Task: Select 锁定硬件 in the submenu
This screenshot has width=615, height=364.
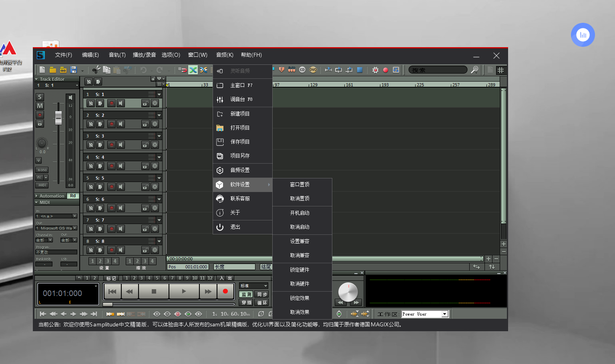Action: coord(302,270)
